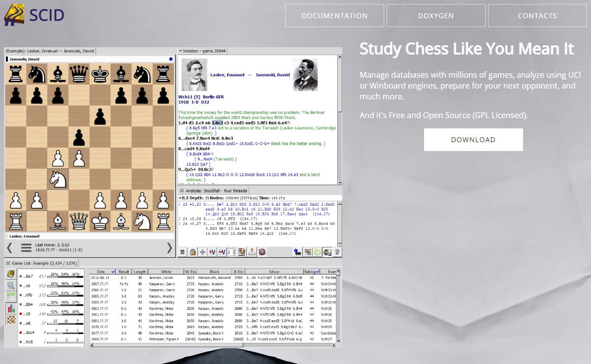The width and height of the screenshot is (591, 364).
Task: Click the SCID logo in the header
Action: pos(34,15)
